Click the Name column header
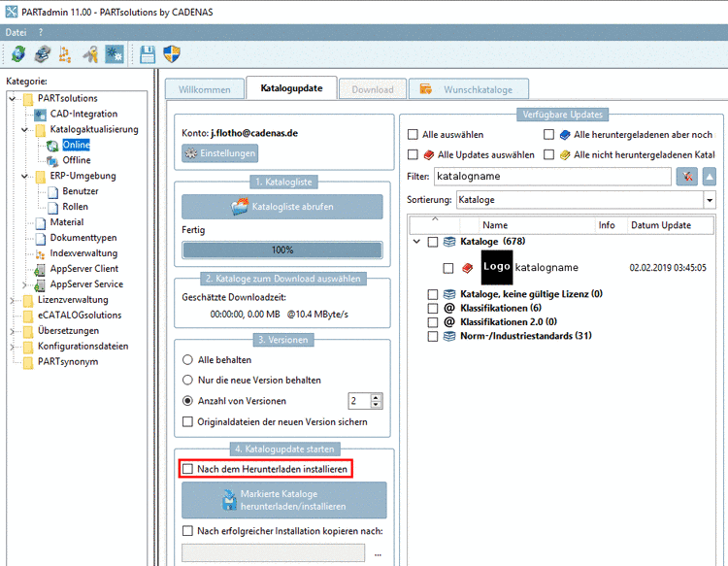 click(x=537, y=225)
